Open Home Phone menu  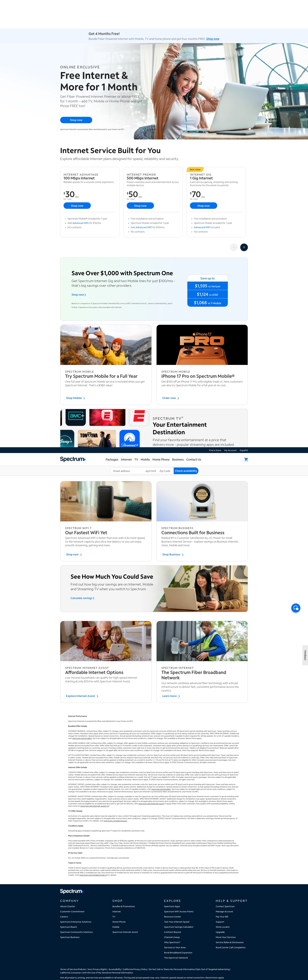point(161,460)
